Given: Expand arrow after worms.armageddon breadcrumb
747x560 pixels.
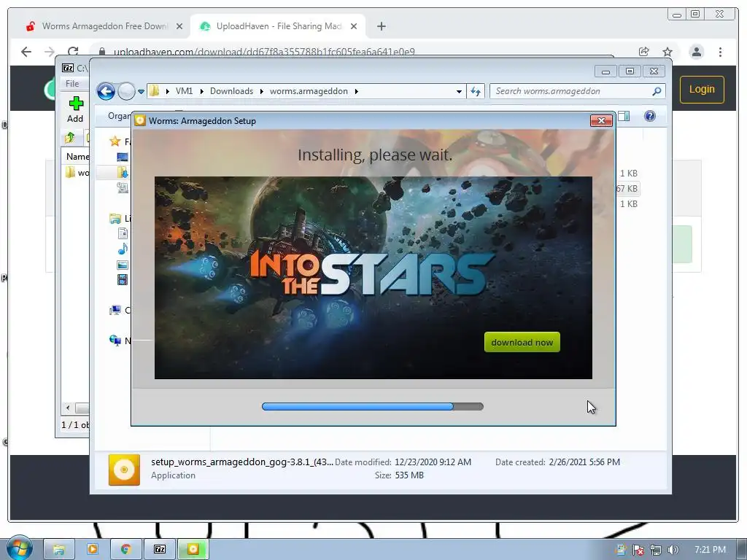Looking at the screenshot, I should point(356,91).
